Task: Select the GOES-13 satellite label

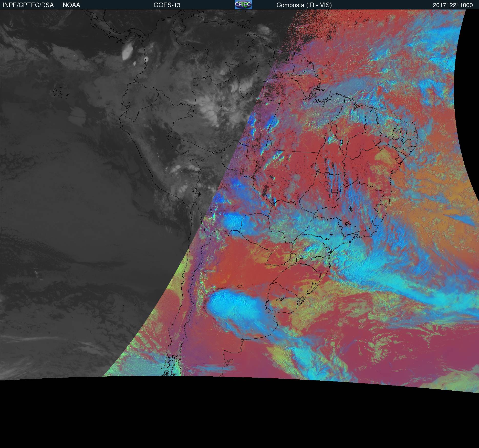Action: pos(167,5)
